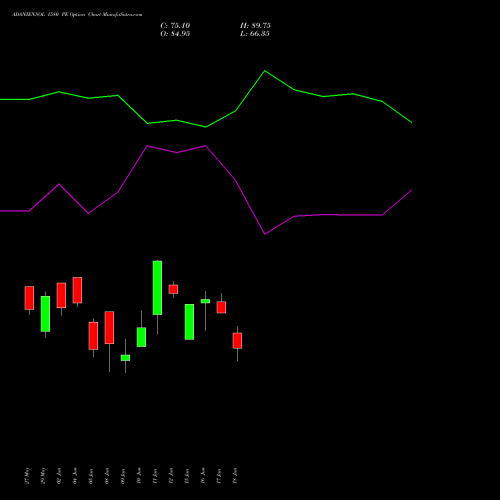
Task: Select the tall green candlestick for 11 Jun
Action: [157, 288]
